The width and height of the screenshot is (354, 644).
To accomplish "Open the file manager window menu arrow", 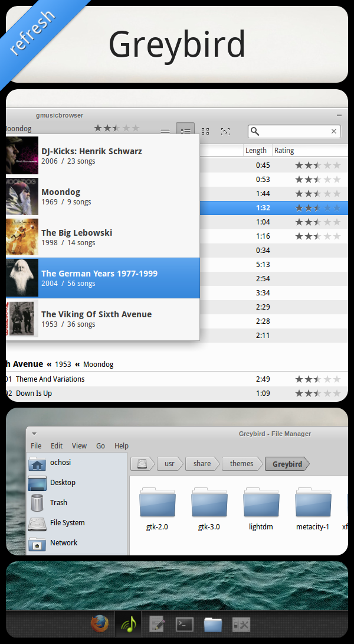I will (35, 434).
